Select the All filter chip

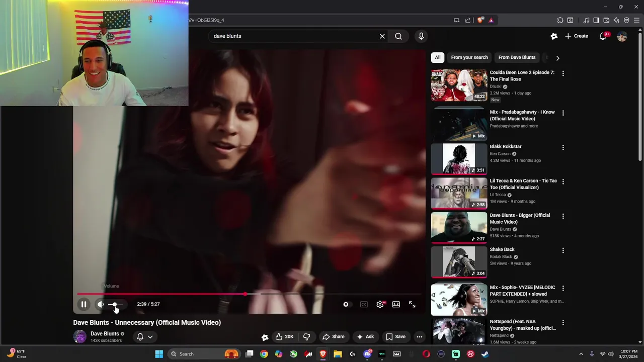point(438,57)
